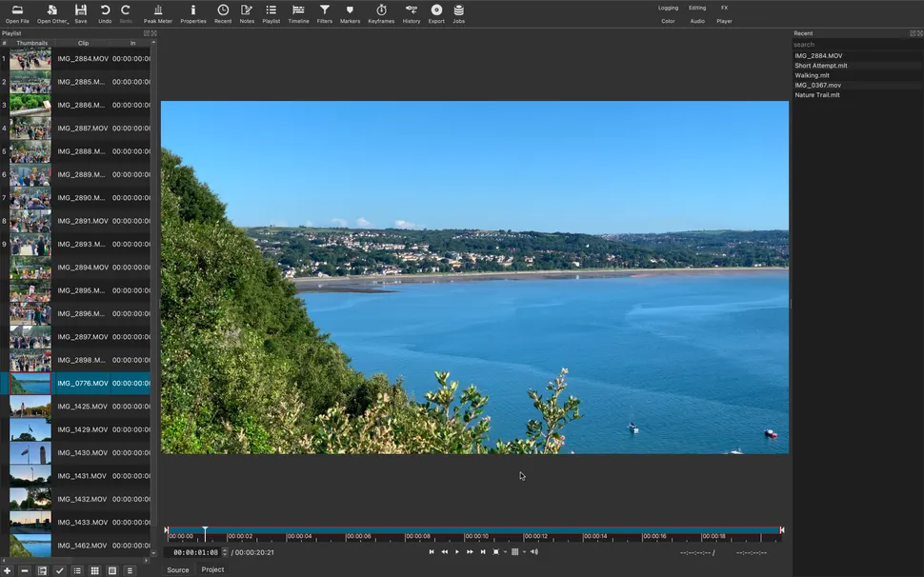
Task: Open the Export panel
Action: click(436, 13)
